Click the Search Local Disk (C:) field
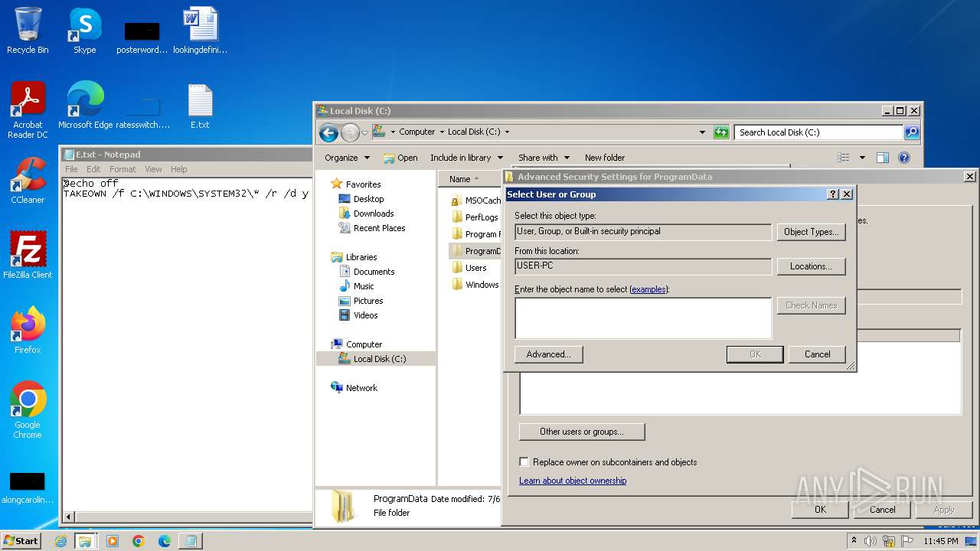The width and height of the screenshot is (980, 551). click(818, 132)
